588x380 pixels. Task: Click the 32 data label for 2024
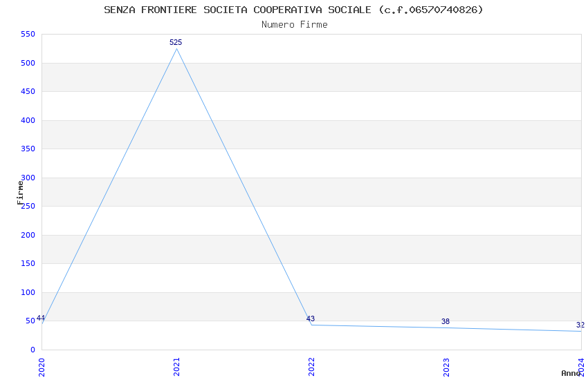coord(580,325)
